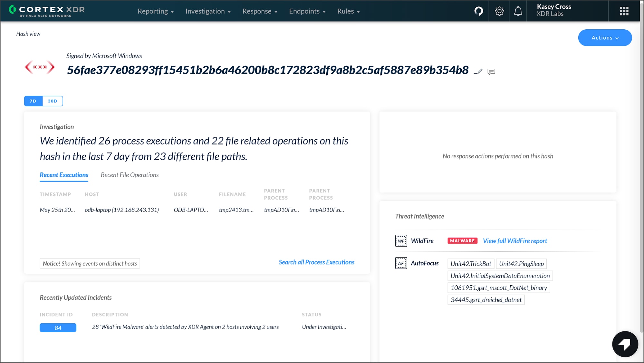644x363 pixels.
Task: Switch to Recent File Operations tab
Action: [130, 175]
